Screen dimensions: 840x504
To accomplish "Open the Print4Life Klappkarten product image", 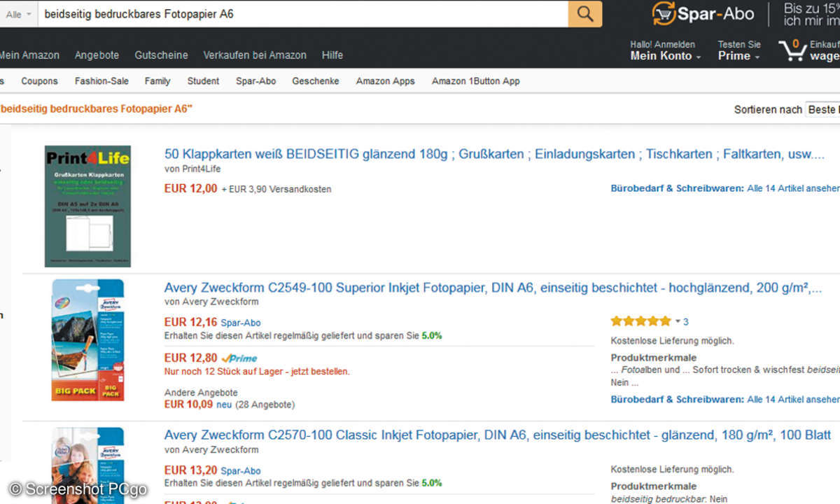I will pos(87,206).
